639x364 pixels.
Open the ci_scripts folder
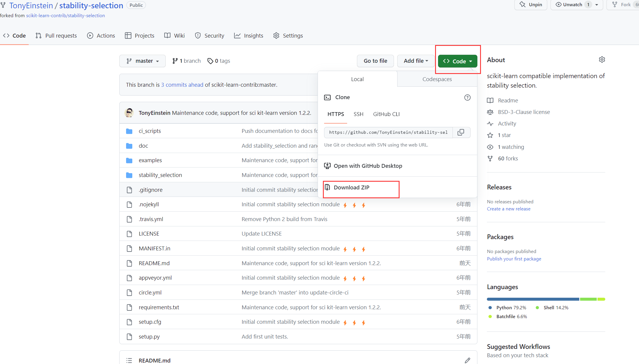click(150, 131)
